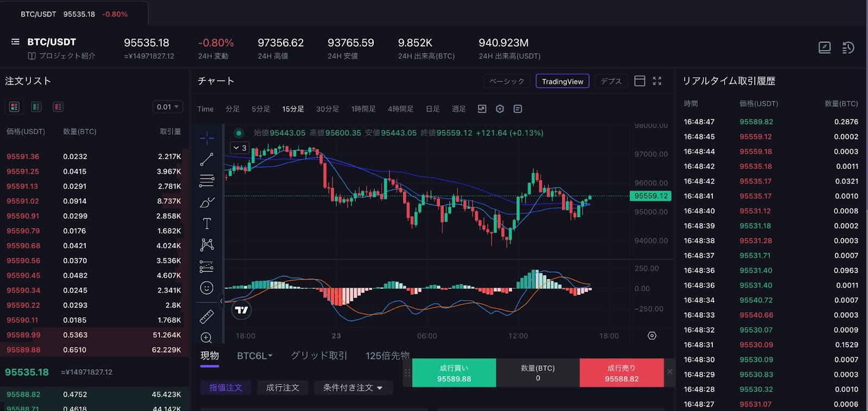Open the BTC6L leveraged token dropdown
This screenshot has height=411, width=868.
pyautogui.click(x=254, y=356)
